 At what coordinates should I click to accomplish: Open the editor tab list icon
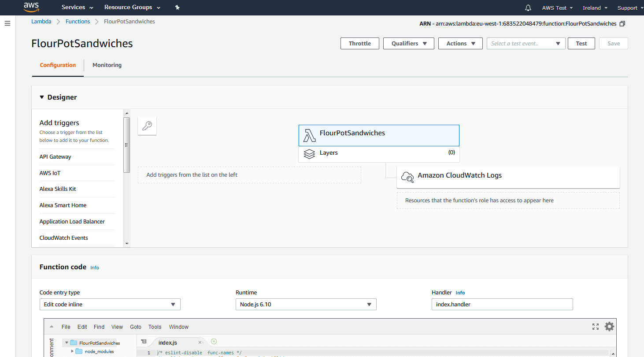pyautogui.click(x=144, y=342)
